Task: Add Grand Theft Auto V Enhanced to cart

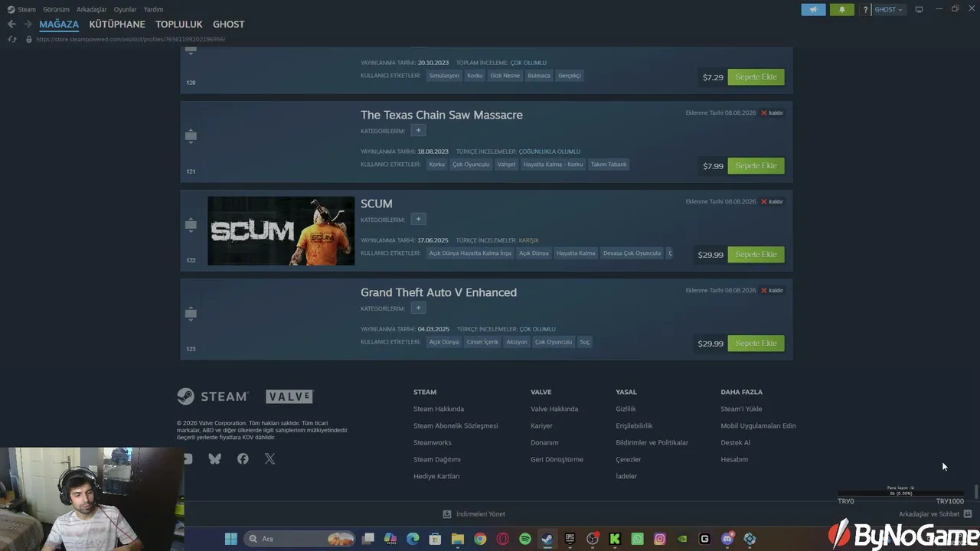Action: 756,344
